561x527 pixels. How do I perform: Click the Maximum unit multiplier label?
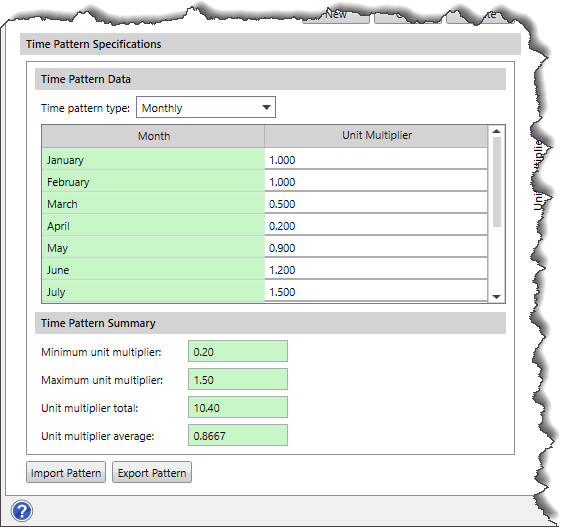pos(102,380)
